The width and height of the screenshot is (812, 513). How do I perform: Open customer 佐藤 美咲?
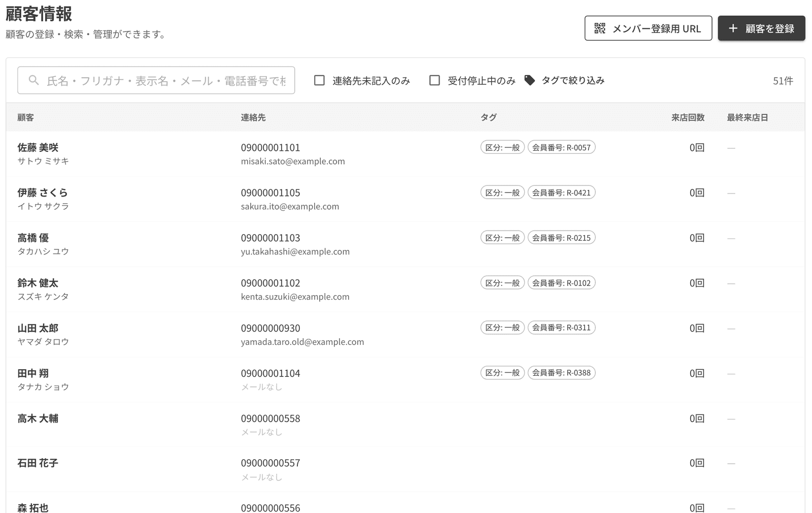pos(38,147)
